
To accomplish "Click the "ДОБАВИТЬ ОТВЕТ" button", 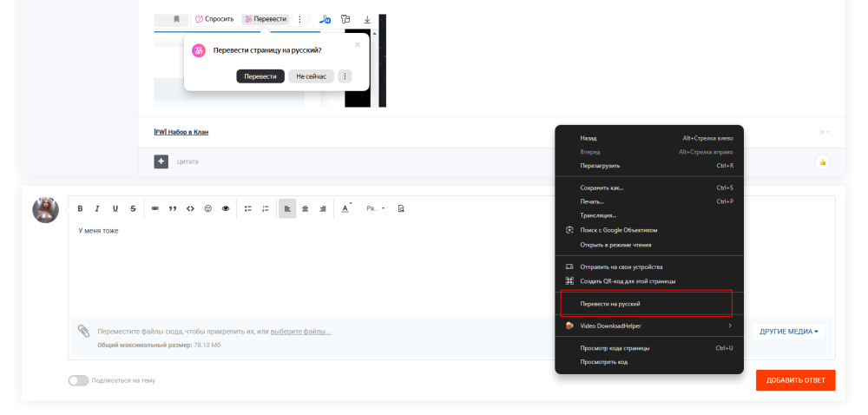I will pos(795,380).
